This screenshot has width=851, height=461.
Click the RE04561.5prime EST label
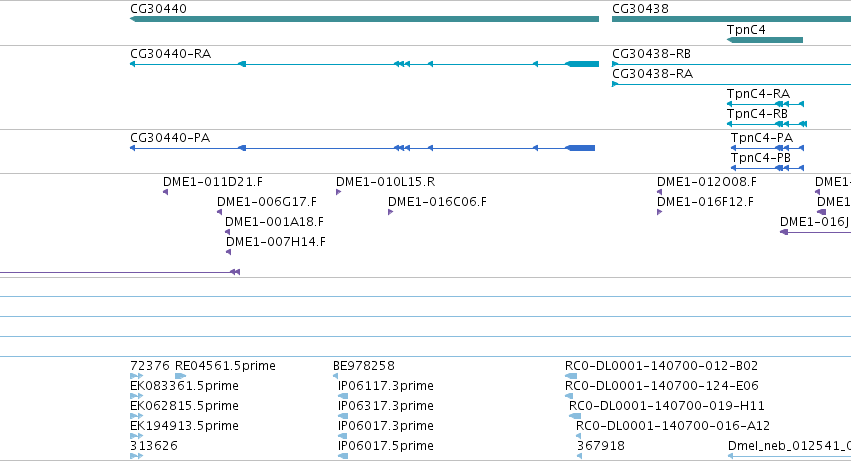(x=225, y=366)
